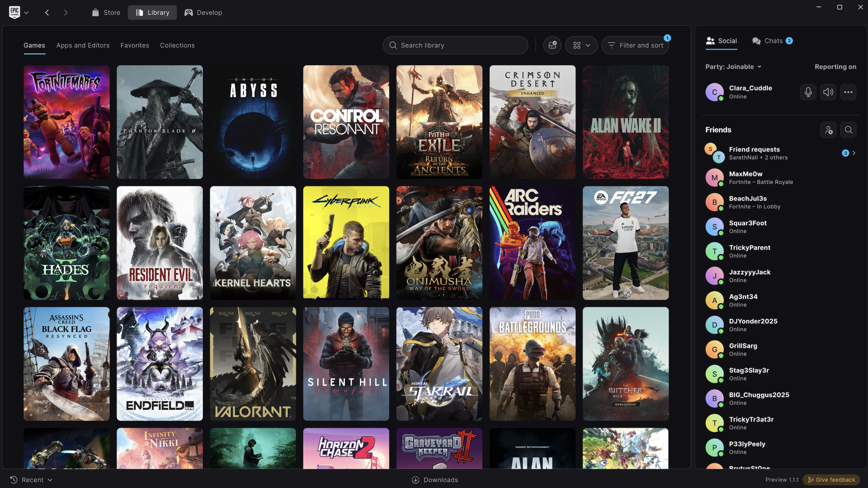Click MaxMe0w's avatar
Viewport: 868px width, 488px height.
click(714, 178)
